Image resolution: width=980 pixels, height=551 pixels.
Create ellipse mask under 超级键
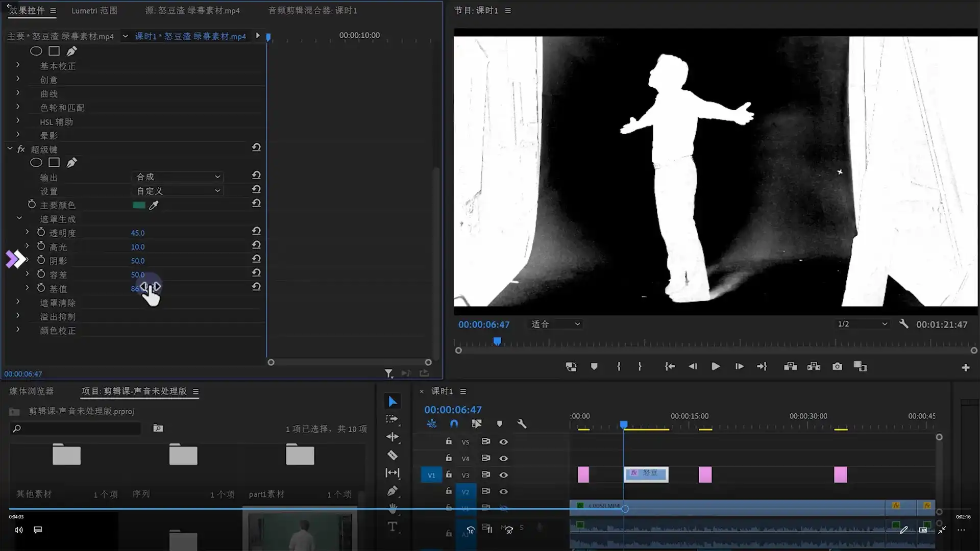click(36, 163)
